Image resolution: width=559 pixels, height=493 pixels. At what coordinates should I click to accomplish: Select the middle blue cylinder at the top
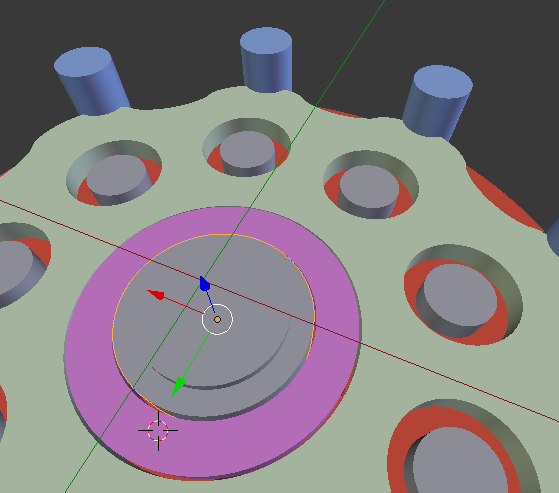tap(266, 60)
